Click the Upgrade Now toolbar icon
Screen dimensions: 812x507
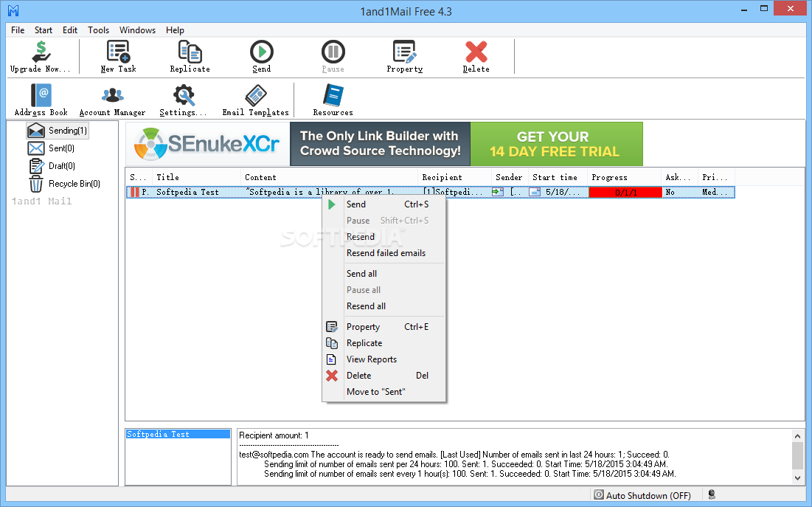click(41, 57)
